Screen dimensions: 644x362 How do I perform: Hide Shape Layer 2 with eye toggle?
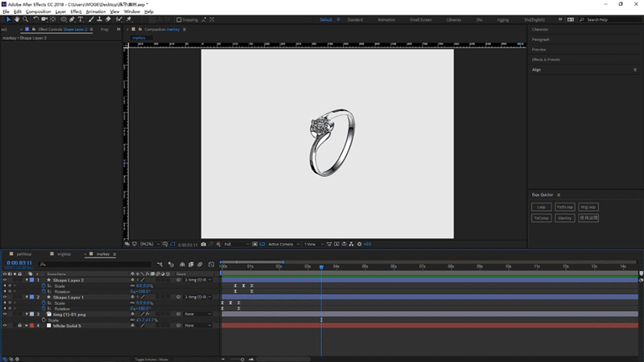(5, 280)
